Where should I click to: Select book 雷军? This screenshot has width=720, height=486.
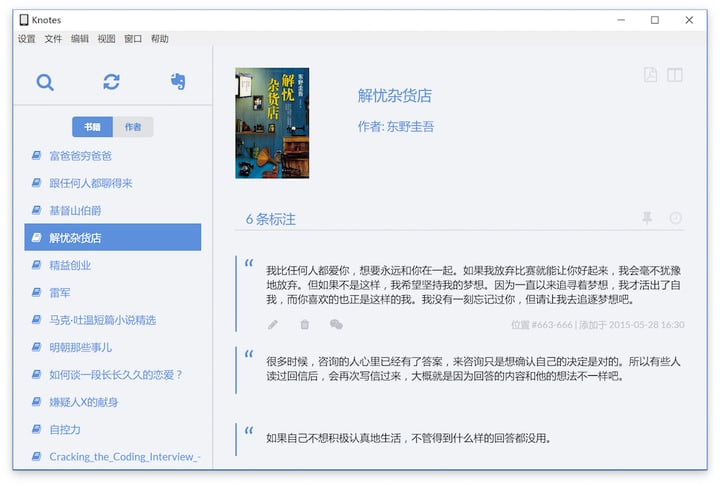click(x=112, y=293)
